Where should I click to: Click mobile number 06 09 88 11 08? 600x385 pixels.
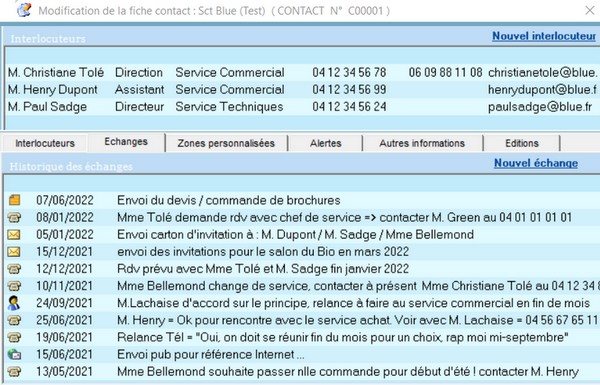[445, 72]
